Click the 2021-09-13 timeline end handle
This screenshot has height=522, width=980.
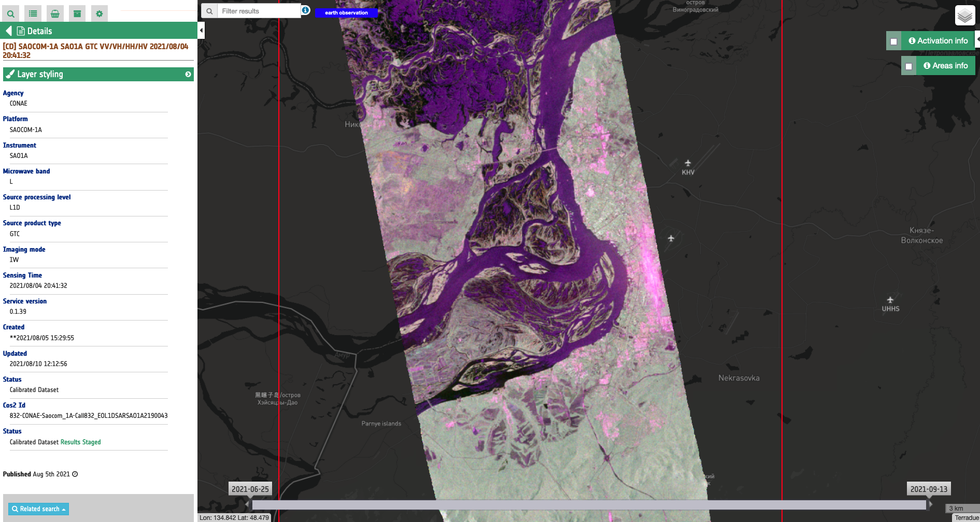coord(928,489)
